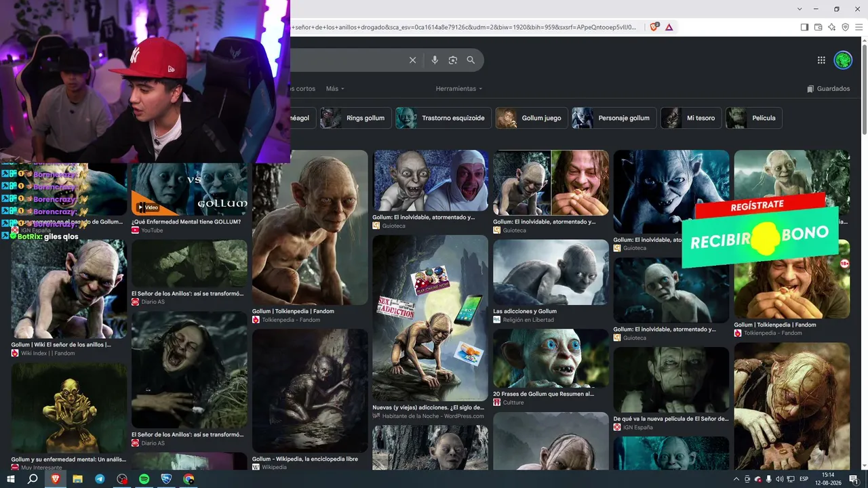Image resolution: width=868 pixels, height=488 pixels.
Task: Open the Guardados saved items button
Action: pyautogui.click(x=828, y=89)
